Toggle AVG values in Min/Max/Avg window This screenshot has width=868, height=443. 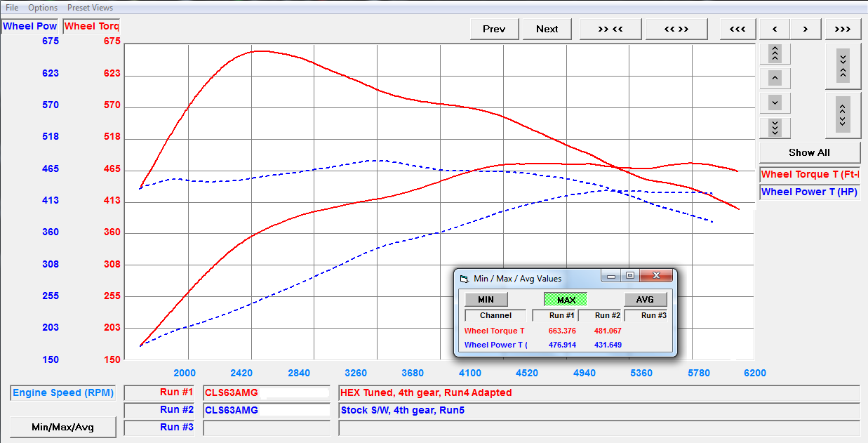tap(645, 300)
